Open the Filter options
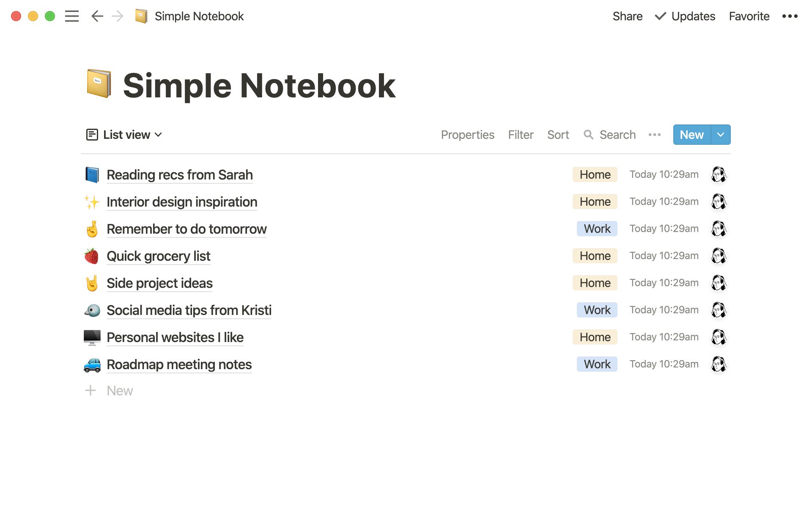This screenshot has width=812, height=508. [x=521, y=135]
